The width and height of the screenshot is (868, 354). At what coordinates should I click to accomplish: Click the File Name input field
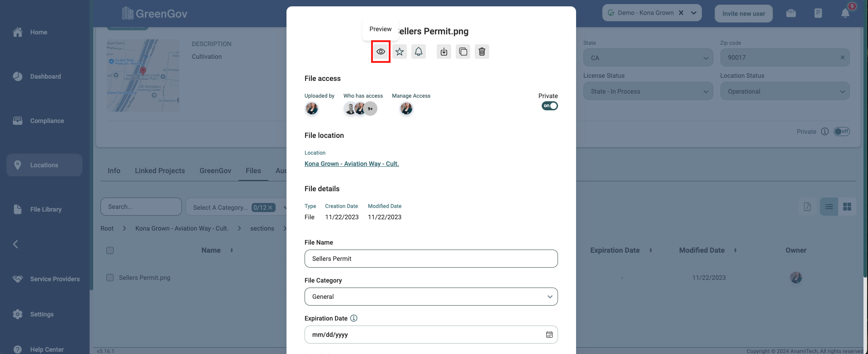431,259
